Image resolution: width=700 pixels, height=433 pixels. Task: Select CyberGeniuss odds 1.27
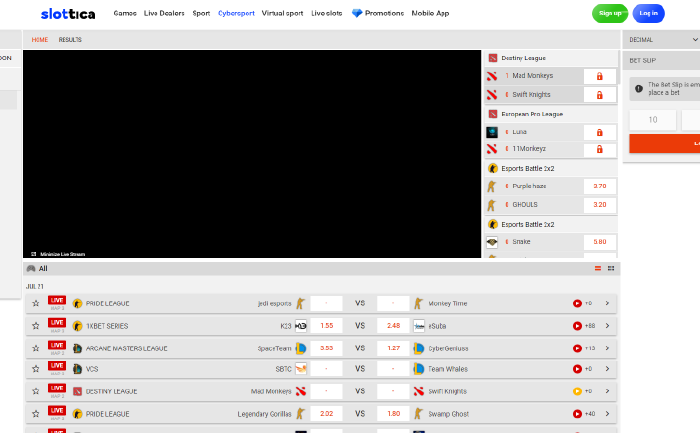pos(393,348)
